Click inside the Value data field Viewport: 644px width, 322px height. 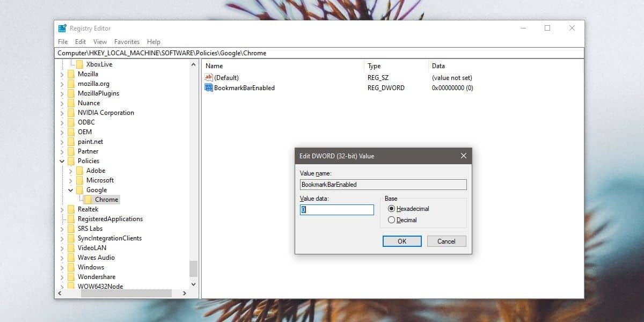pos(336,210)
